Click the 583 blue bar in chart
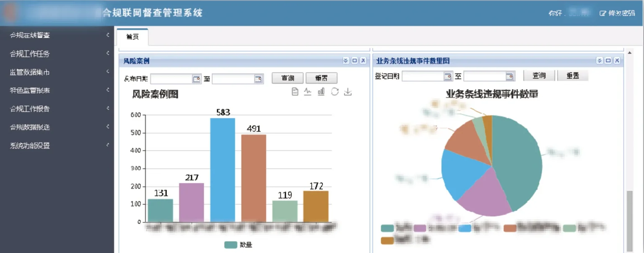 point(223,170)
